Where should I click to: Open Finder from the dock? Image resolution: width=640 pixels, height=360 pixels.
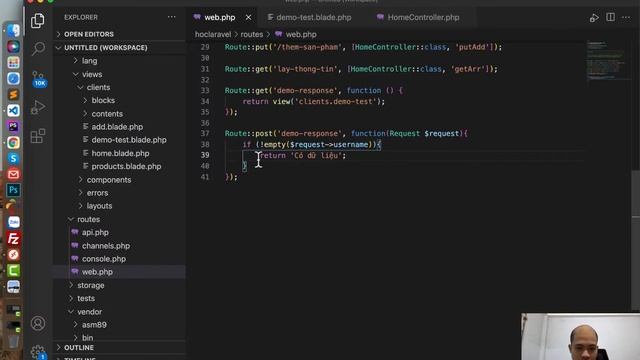point(13,30)
